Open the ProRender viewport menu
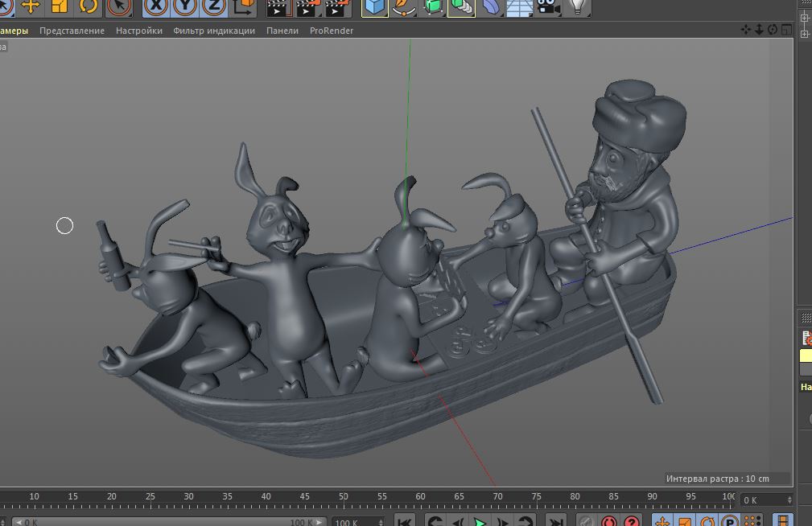 (331, 31)
